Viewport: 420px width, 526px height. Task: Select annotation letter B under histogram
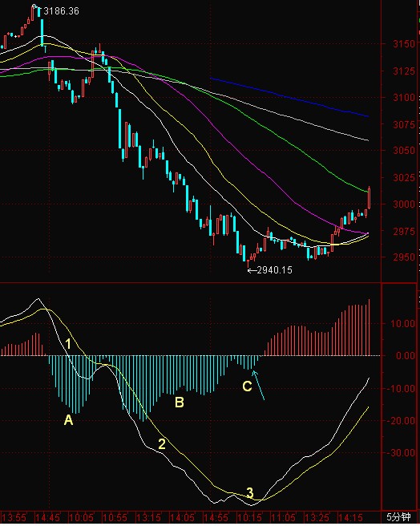180,403
